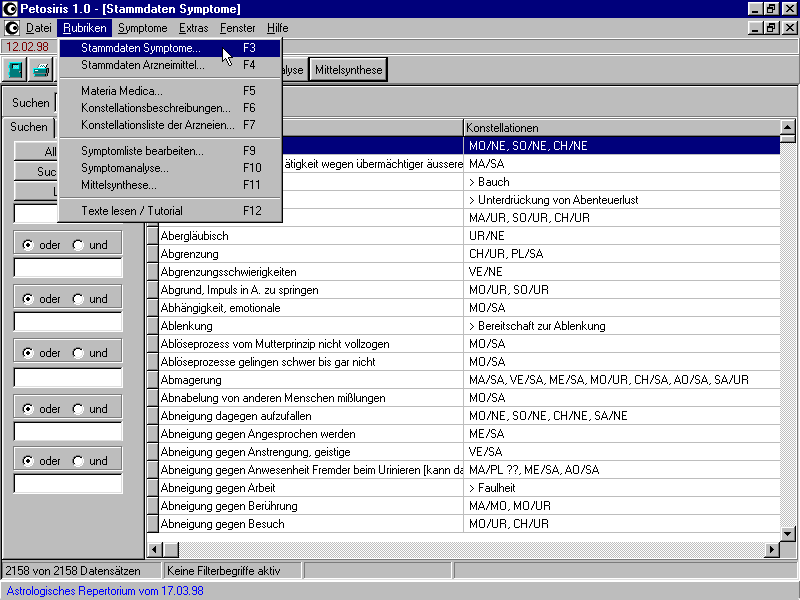The image size is (800, 600).
Task: Click the 'MA/PL ??, ME/SA, AO/SA' cell
Action: (622, 470)
